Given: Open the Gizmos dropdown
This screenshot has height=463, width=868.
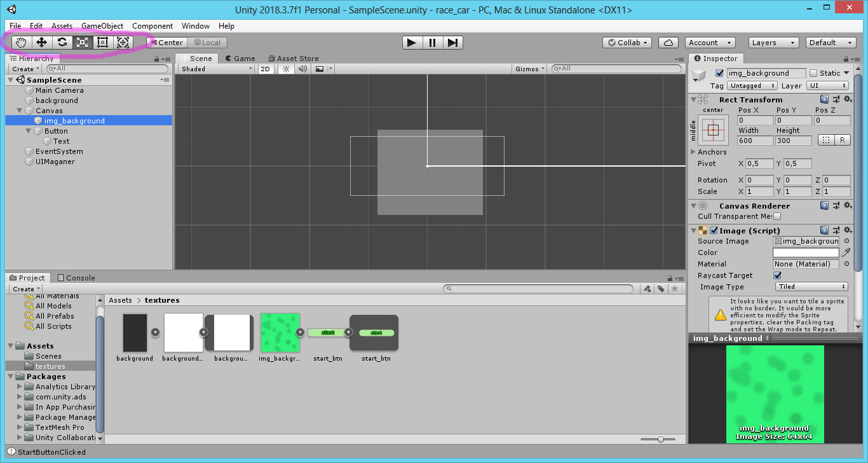Looking at the screenshot, I should [530, 69].
